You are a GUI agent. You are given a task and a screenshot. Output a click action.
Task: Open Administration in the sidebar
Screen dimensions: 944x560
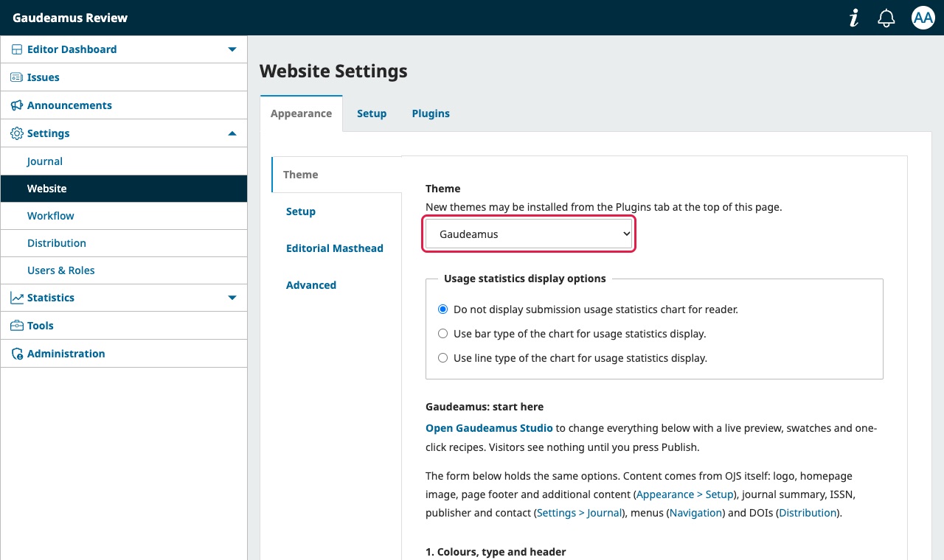click(124, 354)
